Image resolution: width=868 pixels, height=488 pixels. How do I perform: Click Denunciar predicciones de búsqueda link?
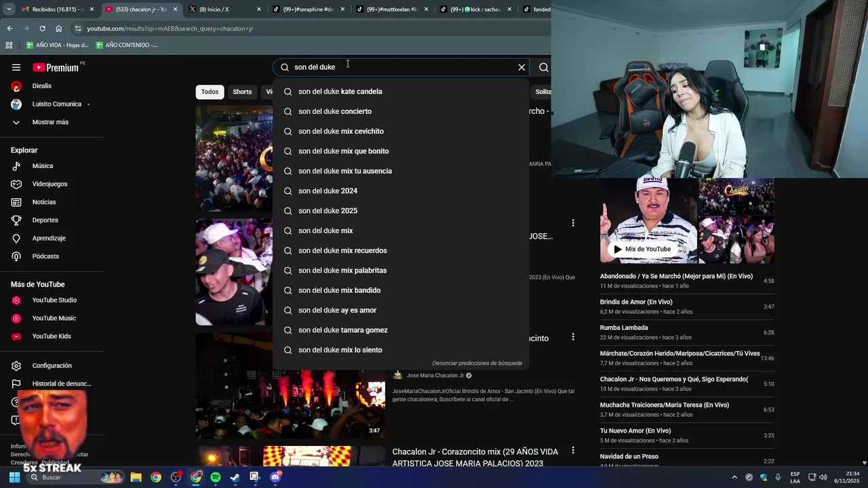[477, 363]
